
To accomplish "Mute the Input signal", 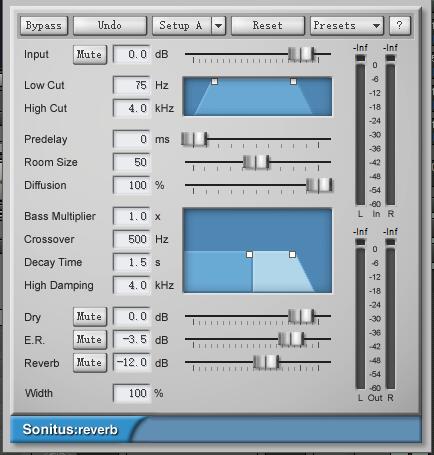I will tap(90, 55).
